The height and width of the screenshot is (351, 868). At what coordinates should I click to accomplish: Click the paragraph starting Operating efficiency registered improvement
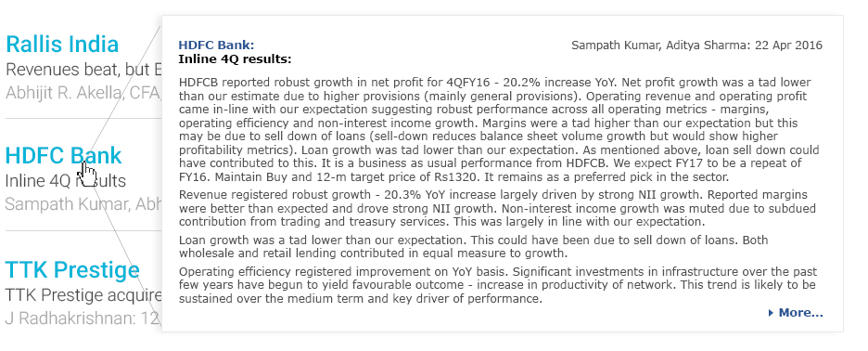click(498, 286)
